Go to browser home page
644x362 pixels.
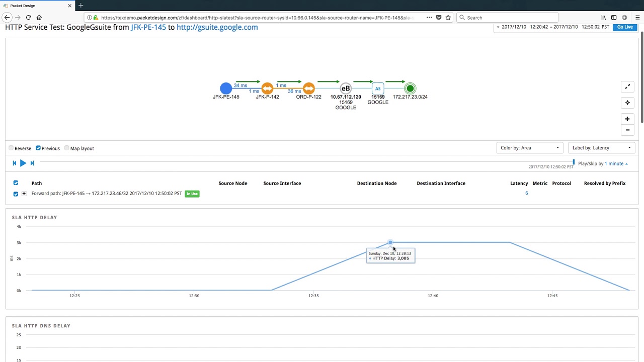pyautogui.click(x=39, y=18)
